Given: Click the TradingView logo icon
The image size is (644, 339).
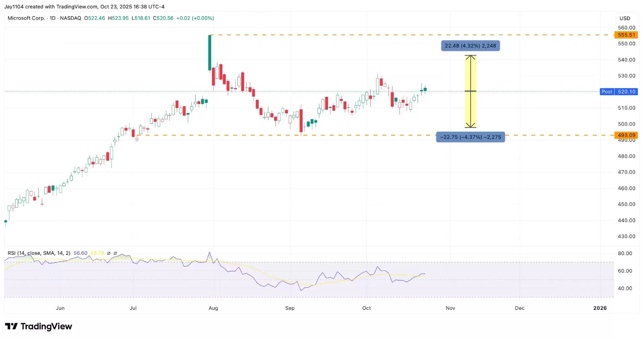Looking at the screenshot, I should click(11, 326).
